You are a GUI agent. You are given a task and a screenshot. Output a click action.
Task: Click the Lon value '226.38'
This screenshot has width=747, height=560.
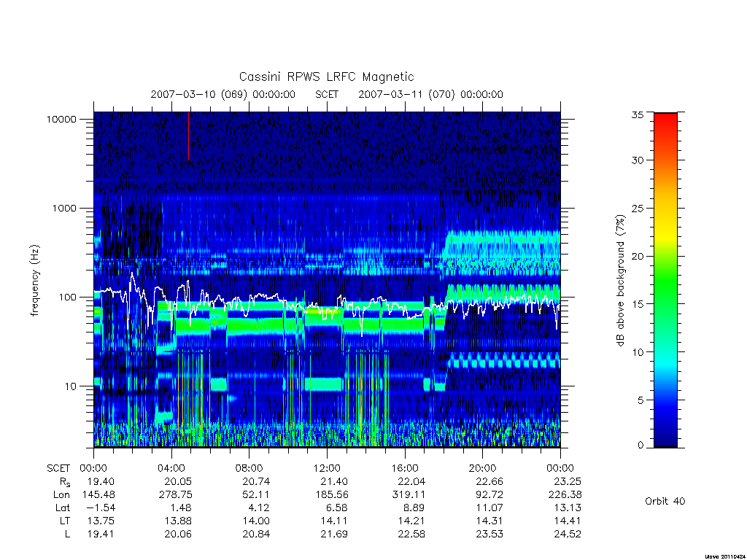click(565, 495)
